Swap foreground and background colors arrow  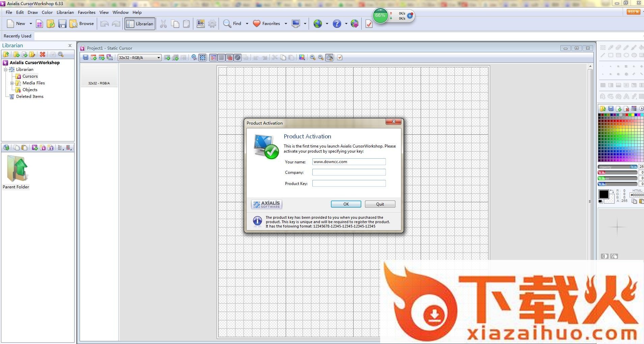(612, 191)
